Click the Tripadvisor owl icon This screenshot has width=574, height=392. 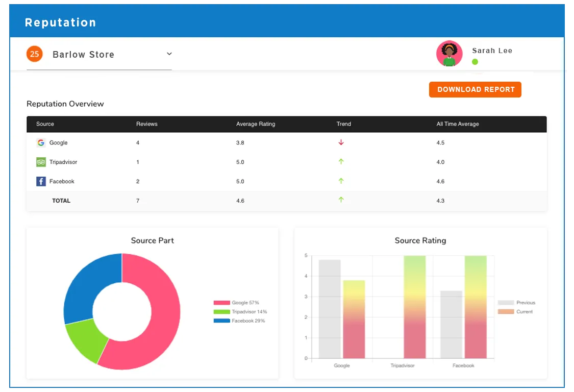pos(41,162)
